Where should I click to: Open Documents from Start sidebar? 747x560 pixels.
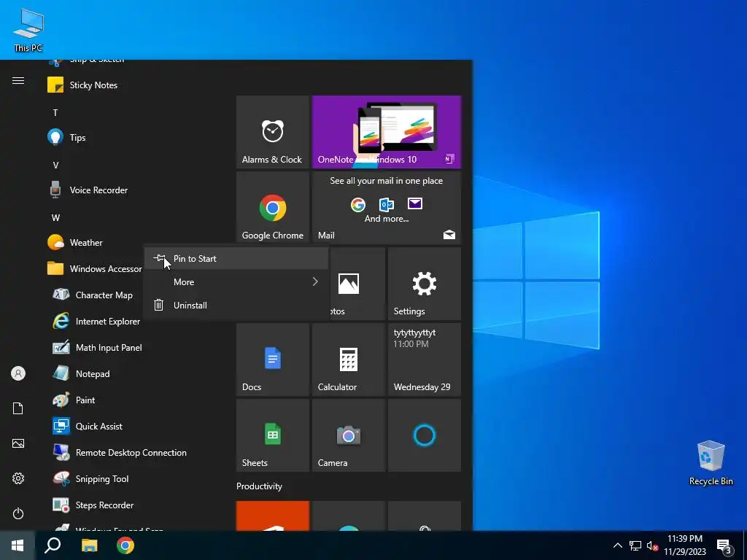tap(18, 408)
